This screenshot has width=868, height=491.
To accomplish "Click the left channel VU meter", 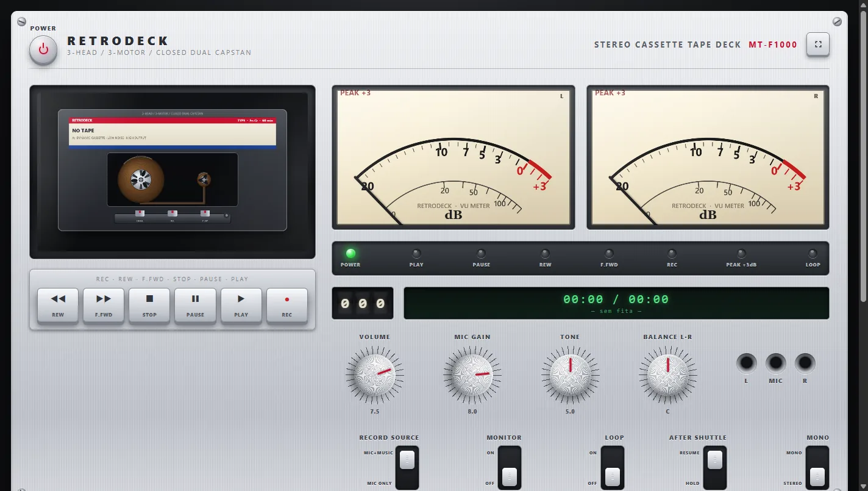I will pyautogui.click(x=454, y=157).
